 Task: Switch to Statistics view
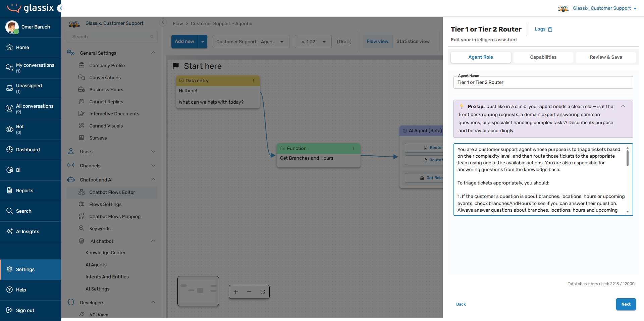(413, 42)
